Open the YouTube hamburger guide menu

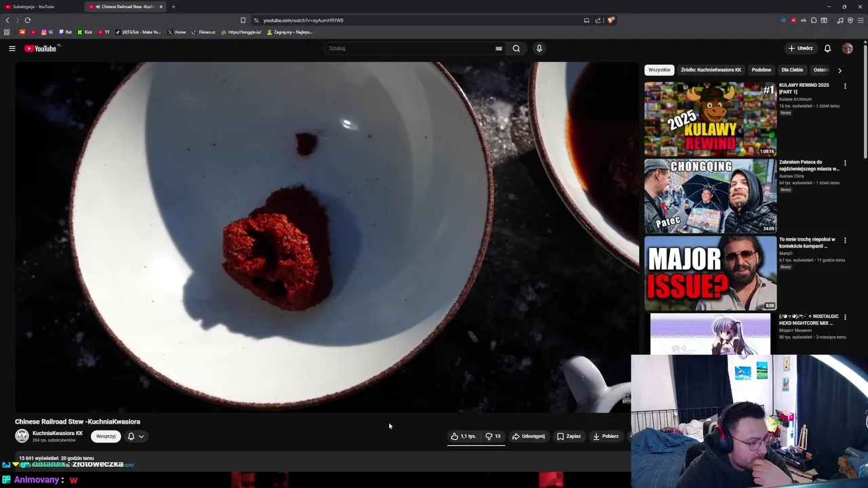[12, 48]
